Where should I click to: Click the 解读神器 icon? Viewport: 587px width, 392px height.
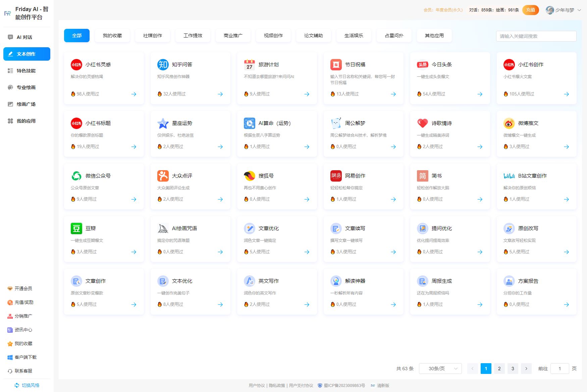[x=336, y=281]
